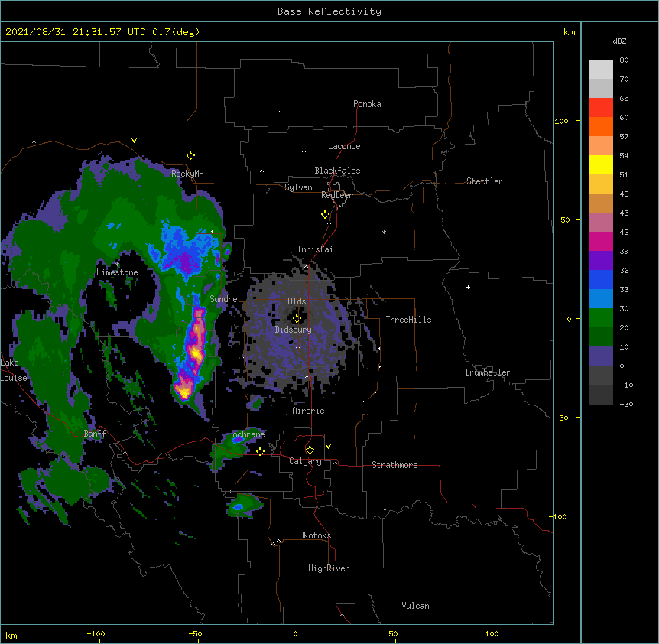Click the dBZ legend heading

coord(619,41)
